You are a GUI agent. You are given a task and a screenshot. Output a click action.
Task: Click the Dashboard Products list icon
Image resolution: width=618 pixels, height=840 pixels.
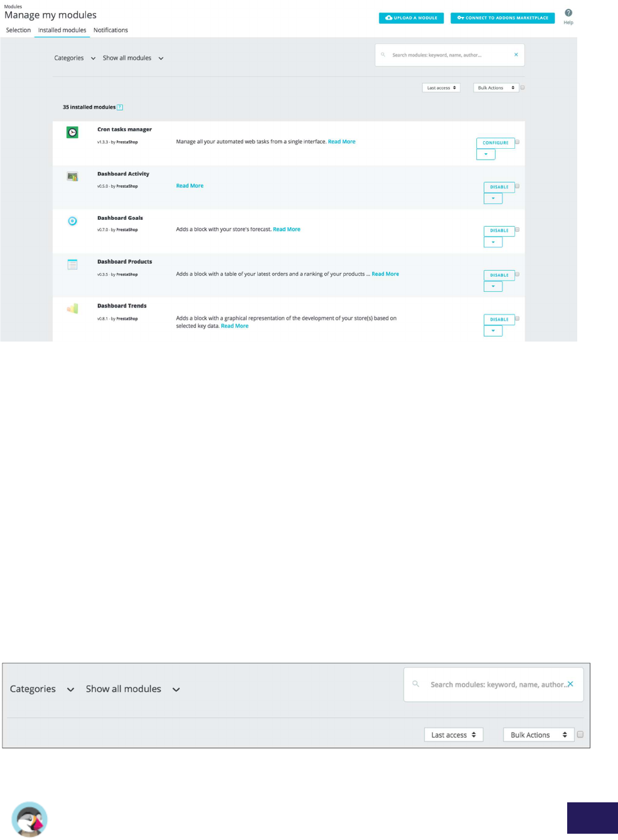tap(73, 265)
